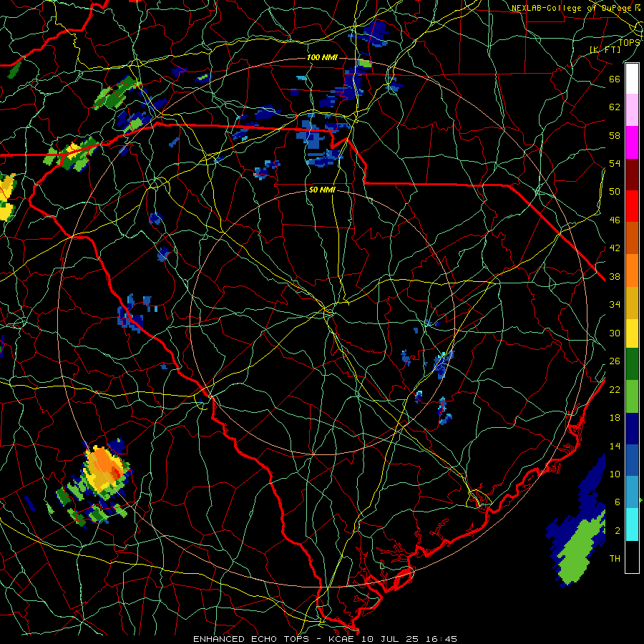Click the 50 NMI range ring label

click(322, 190)
